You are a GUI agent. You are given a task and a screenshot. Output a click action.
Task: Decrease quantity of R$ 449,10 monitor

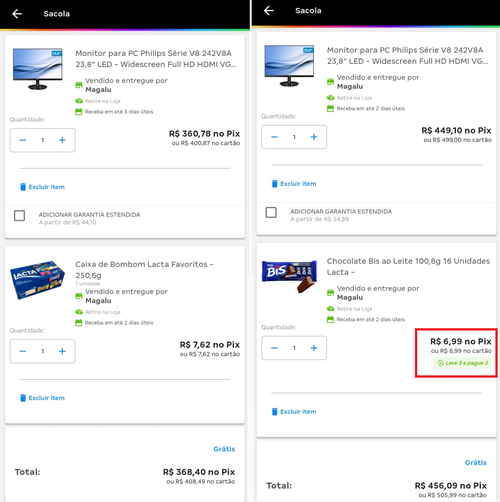point(274,137)
